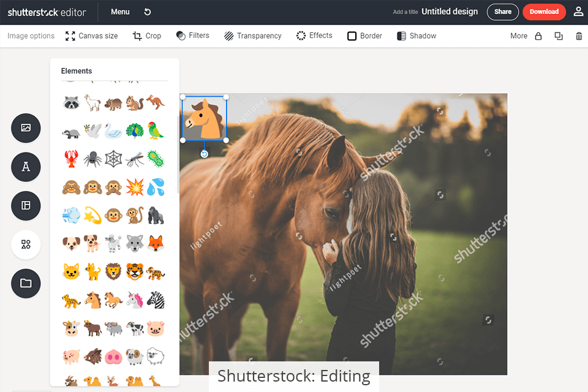Add the kangaroo element
588x392 pixels.
155,102
